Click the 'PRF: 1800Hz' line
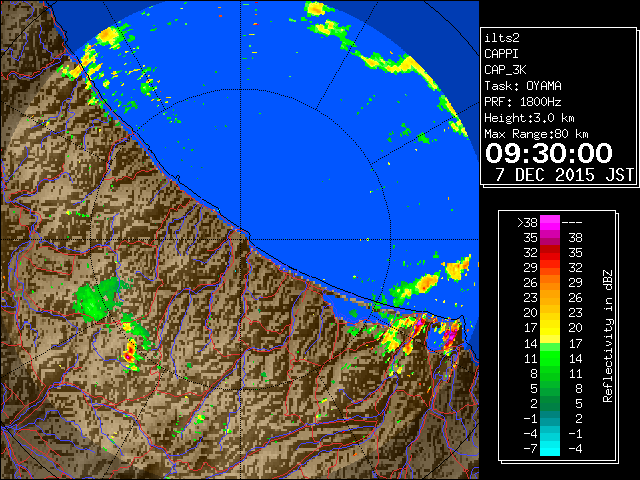This screenshot has height=480, width=640. [x=523, y=102]
